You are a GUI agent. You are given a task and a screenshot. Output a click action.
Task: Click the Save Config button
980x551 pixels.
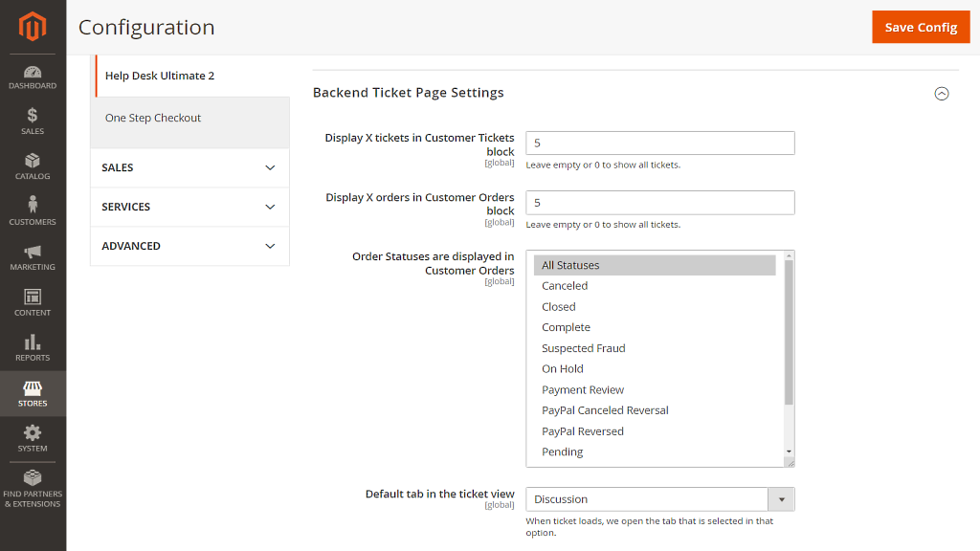[921, 27]
